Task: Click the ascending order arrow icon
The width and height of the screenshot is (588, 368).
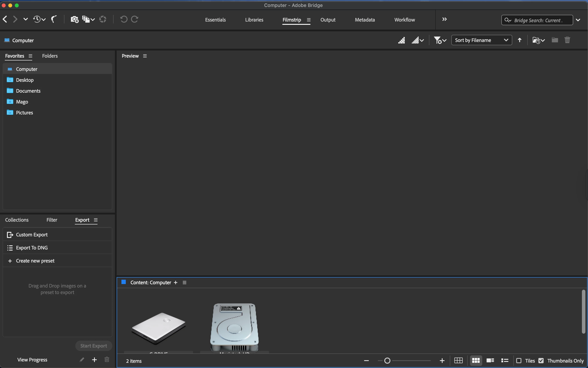Action: pos(520,40)
